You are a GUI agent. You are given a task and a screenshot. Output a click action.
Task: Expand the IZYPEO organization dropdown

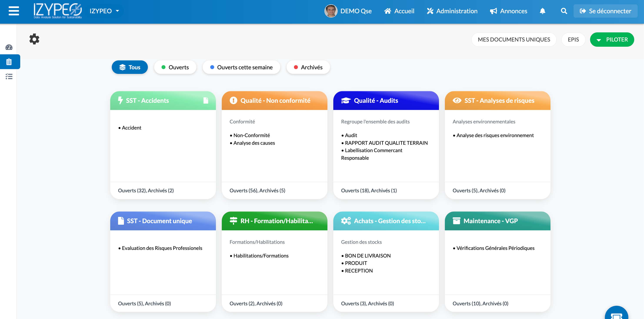tap(104, 11)
